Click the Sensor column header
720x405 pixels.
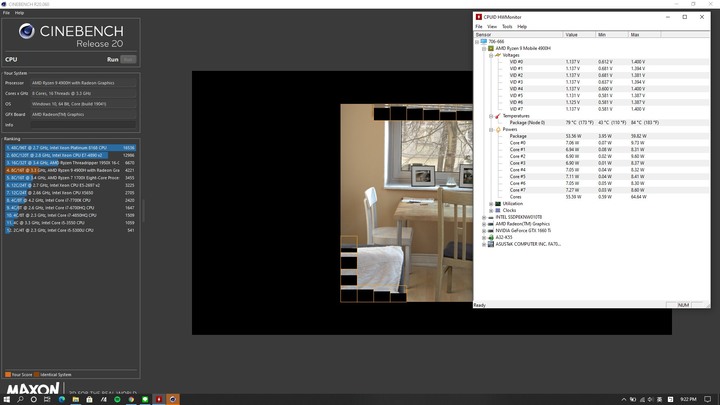(x=519, y=34)
